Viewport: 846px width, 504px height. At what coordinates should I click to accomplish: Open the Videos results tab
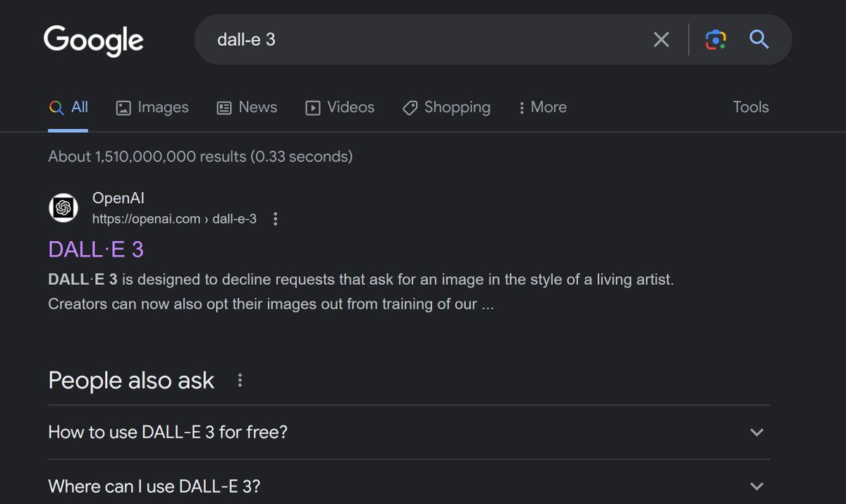[340, 107]
